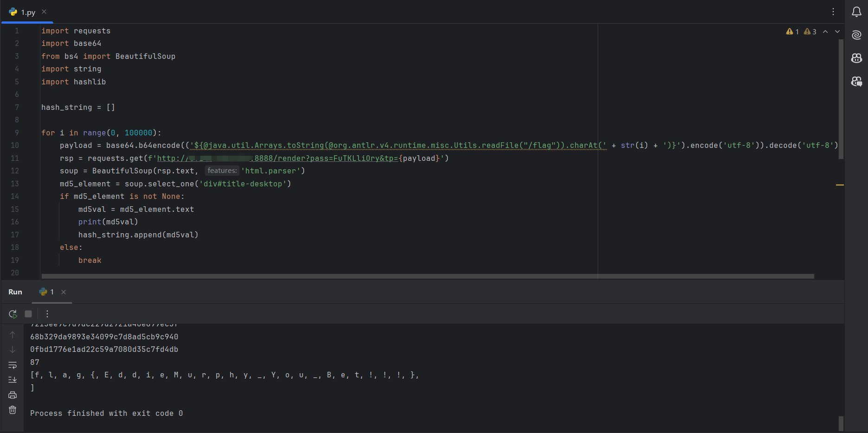Go to previous highlighted problem arrow
Image resolution: width=868 pixels, height=433 pixels.
point(825,32)
